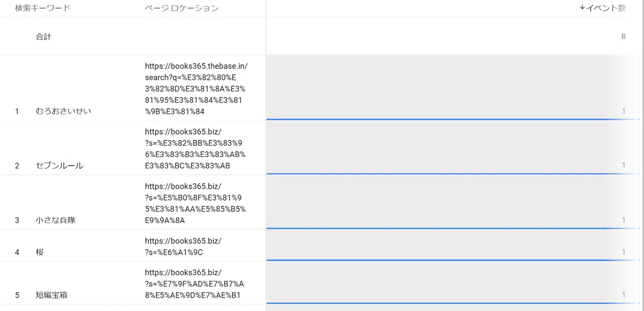Select the セブンルール keyword cell
The height and width of the screenshot is (311, 644).
pos(59,166)
